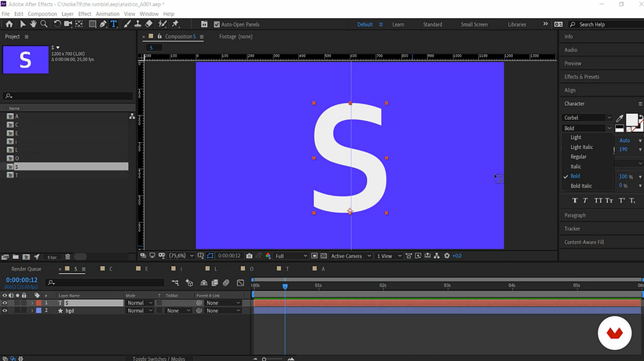The width and height of the screenshot is (644, 361).
Task: Open the Composition menu
Action: (x=42, y=14)
